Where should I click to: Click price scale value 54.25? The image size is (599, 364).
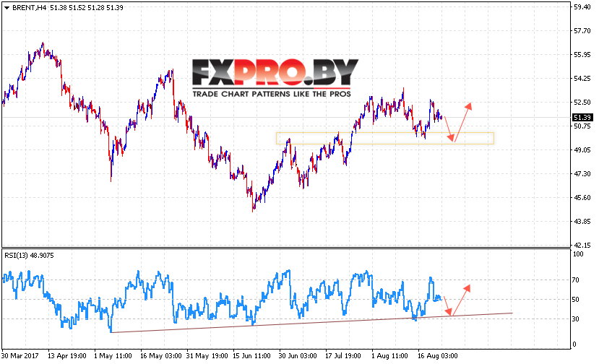pos(582,79)
